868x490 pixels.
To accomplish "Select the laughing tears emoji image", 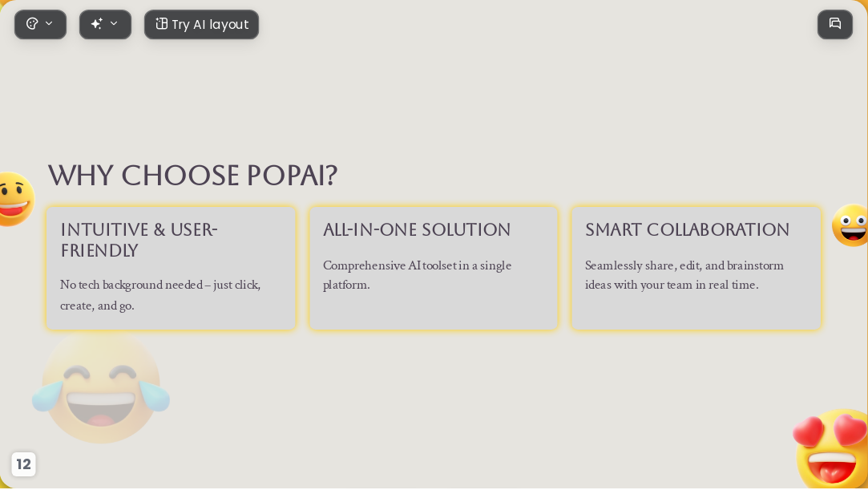I will [x=101, y=387].
